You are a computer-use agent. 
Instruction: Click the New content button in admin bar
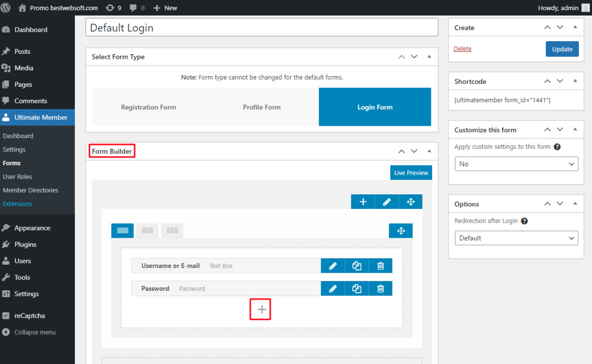coord(165,8)
